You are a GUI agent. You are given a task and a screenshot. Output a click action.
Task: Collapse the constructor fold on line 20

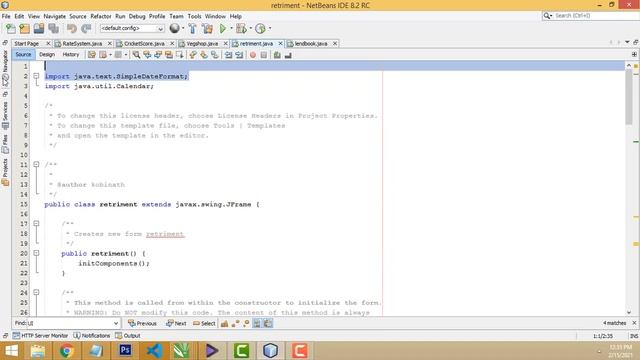click(36, 253)
